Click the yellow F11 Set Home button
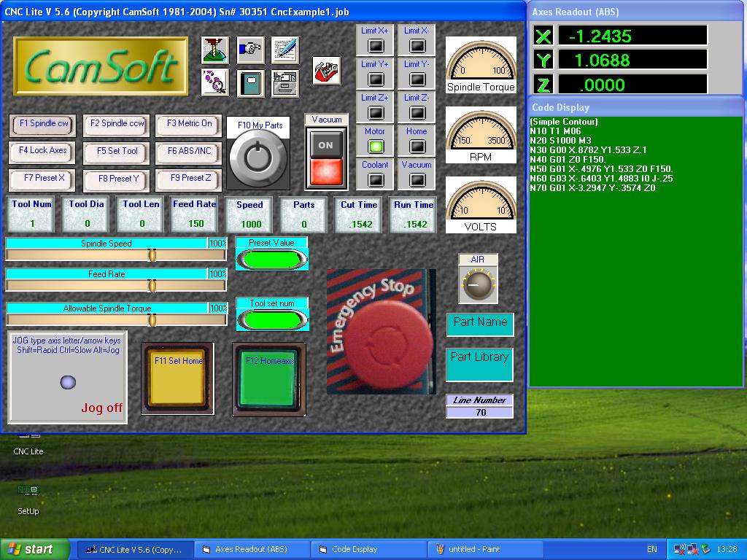The image size is (747, 560). click(x=178, y=379)
